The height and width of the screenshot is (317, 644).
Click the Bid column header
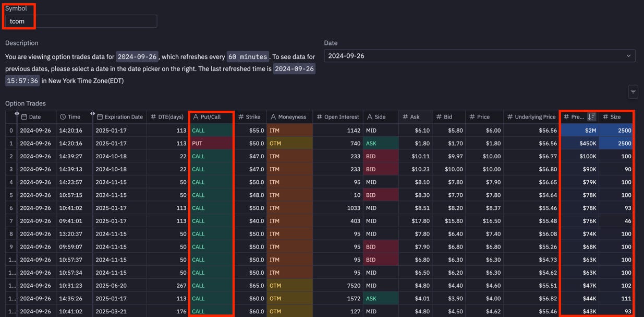tap(449, 117)
